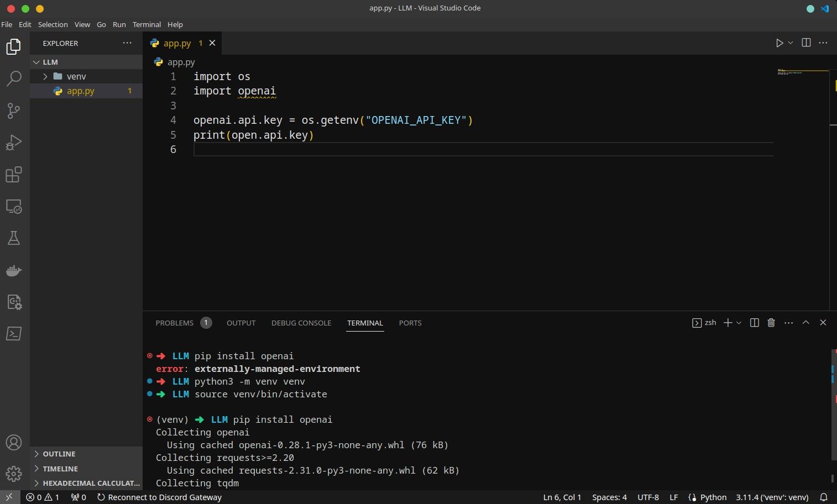Run the app.py Python file
Screen dimensions: 837x504
coord(780,43)
